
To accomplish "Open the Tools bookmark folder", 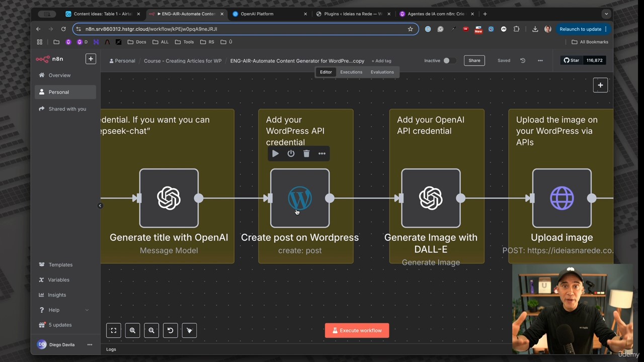I will point(185,42).
